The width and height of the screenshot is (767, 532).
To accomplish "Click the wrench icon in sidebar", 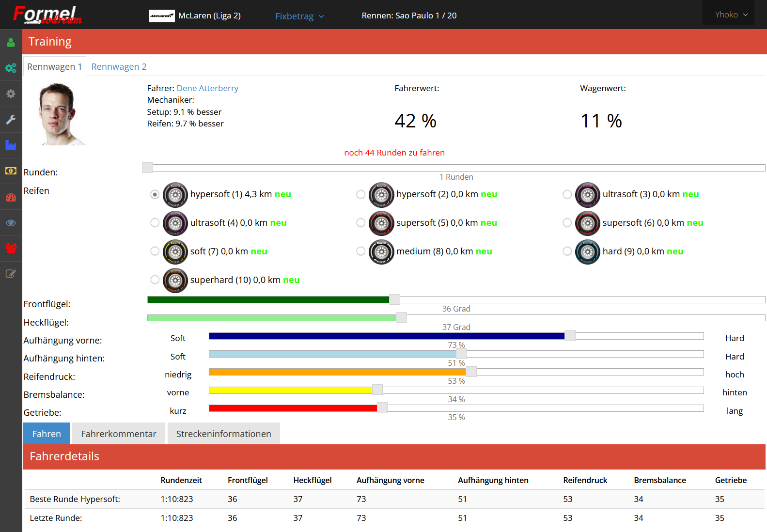I will pos(11,120).
